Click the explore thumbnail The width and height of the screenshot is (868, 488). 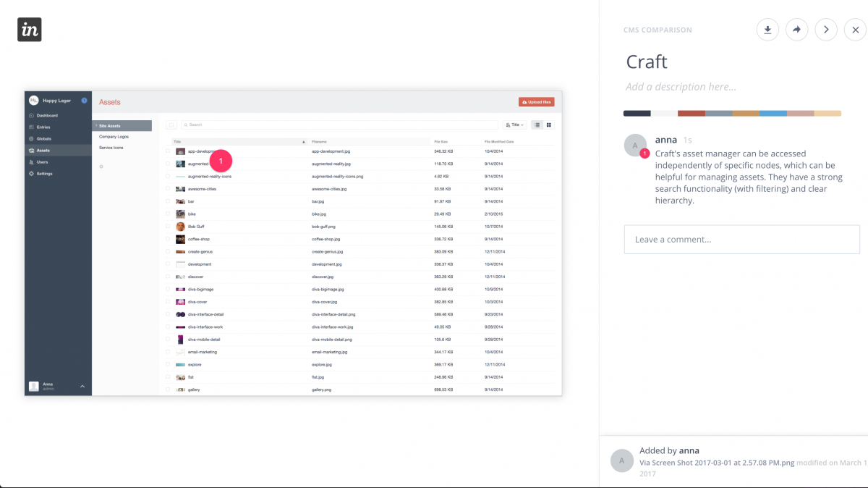181,365
